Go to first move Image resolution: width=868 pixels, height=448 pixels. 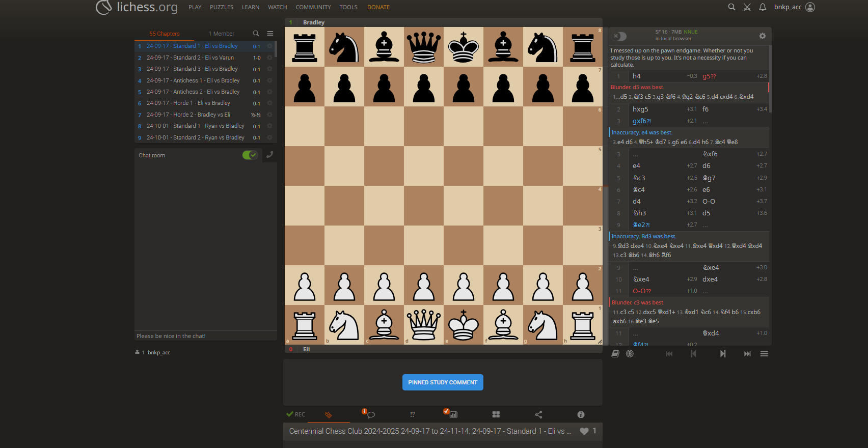(x=669, y=354)
